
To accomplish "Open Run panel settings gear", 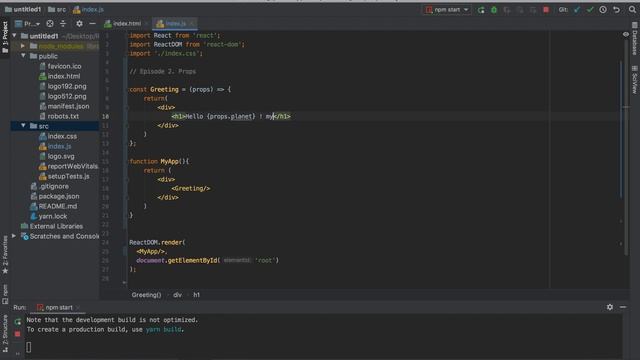I will click(x=610, y=307).
